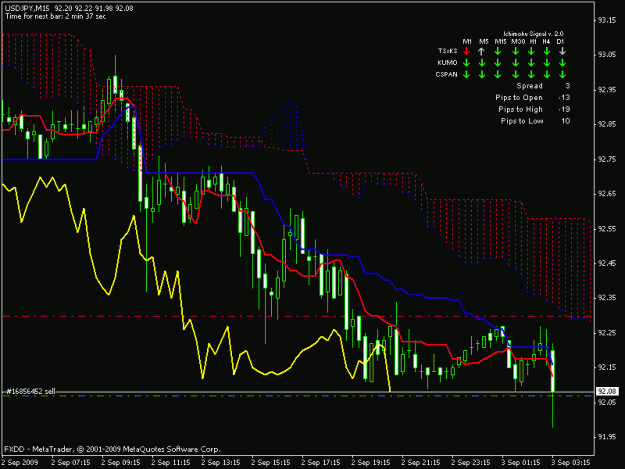Click the USDJPY,M15 chart header text
This screenshot has height=469, width=625.
(x=69, y=8)
